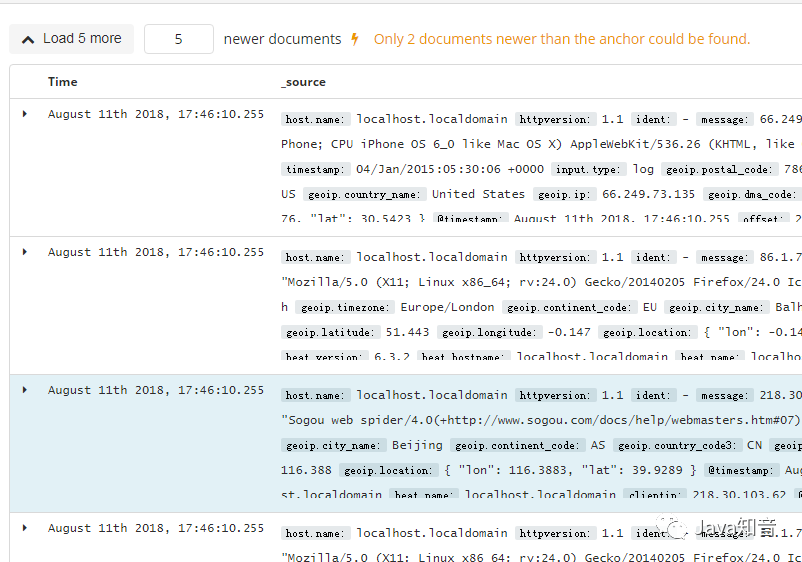802x562 pixels.
Task: Expand the highlighted Sogou web spider row
Action: click(x=25, y=390)
